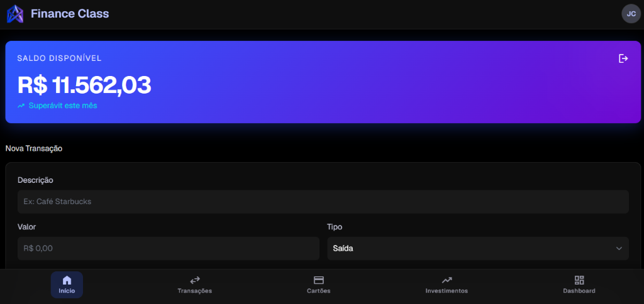Select the Início home icon
The width and height of the screenshot is (644, 304).
67,280
